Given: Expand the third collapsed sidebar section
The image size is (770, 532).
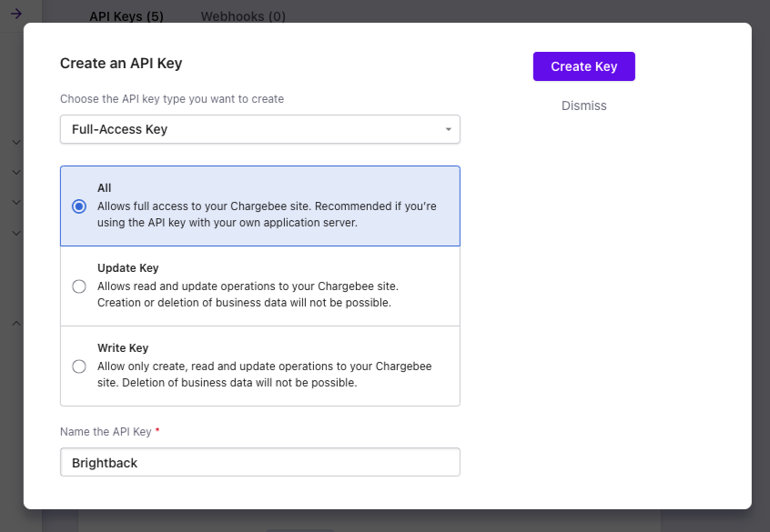Looking at the screenshot, I should [x=15, y=202].
